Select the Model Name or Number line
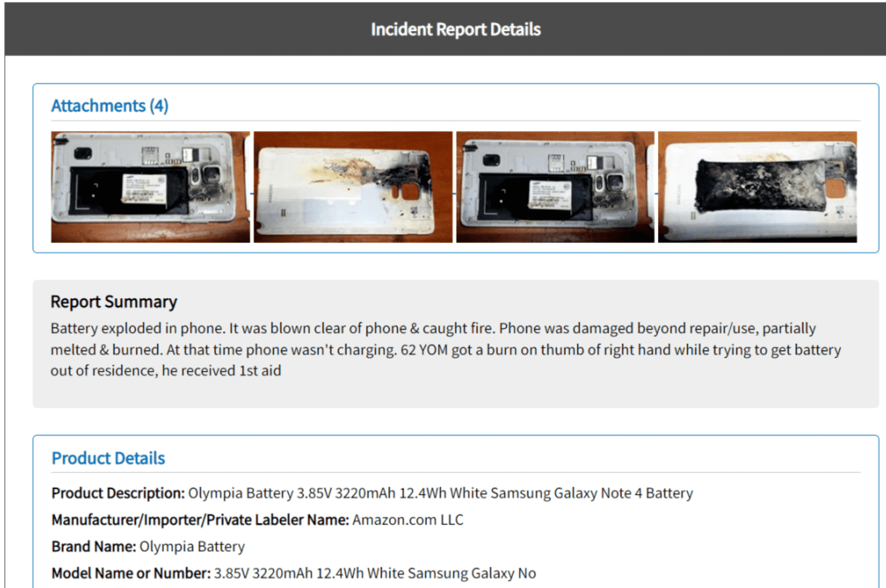 coord(294,573)
